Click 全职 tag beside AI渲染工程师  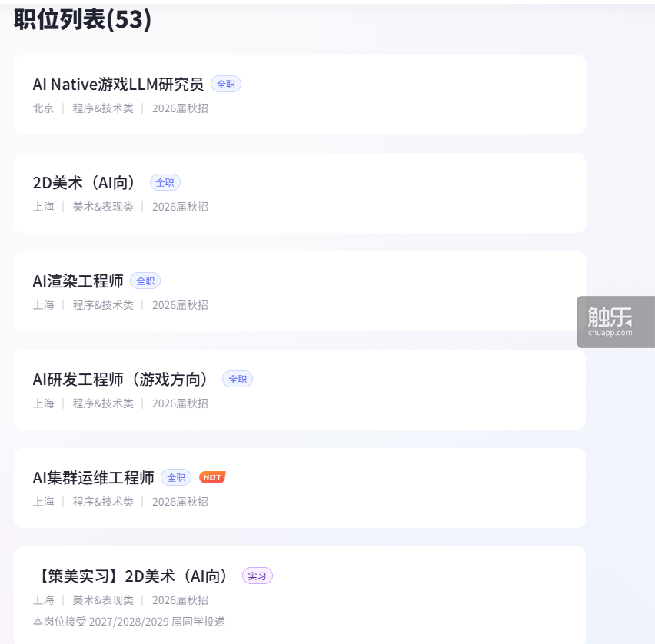tap(145, 281)
